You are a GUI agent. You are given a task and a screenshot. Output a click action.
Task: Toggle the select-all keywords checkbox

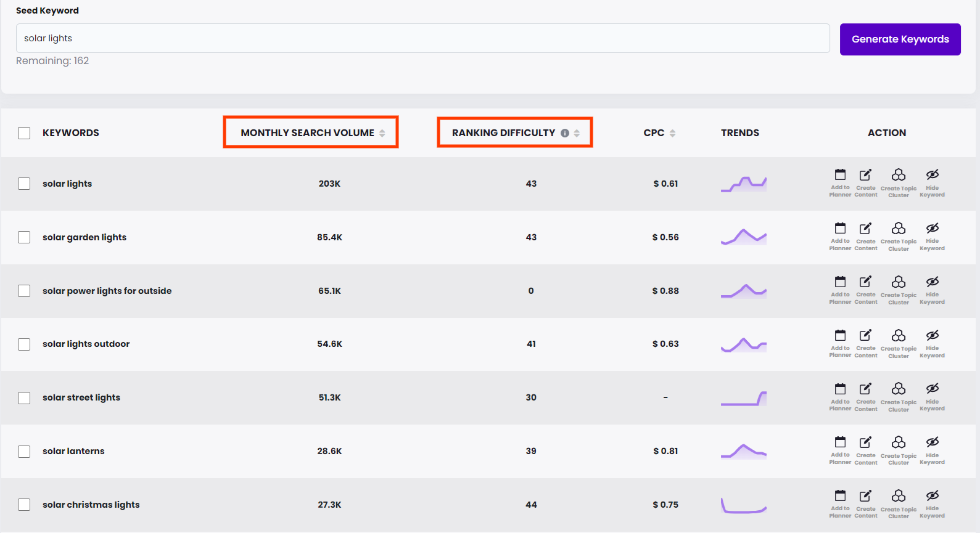point(24,133)
